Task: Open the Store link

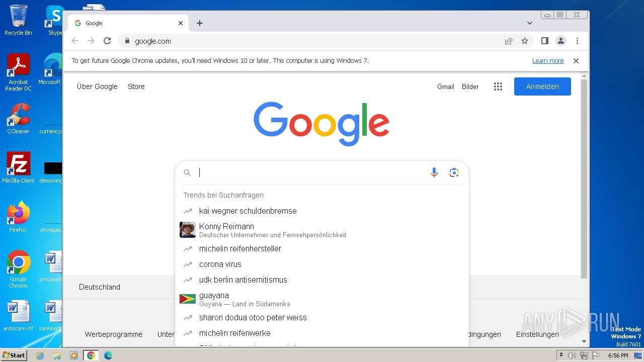Action: 136,86
